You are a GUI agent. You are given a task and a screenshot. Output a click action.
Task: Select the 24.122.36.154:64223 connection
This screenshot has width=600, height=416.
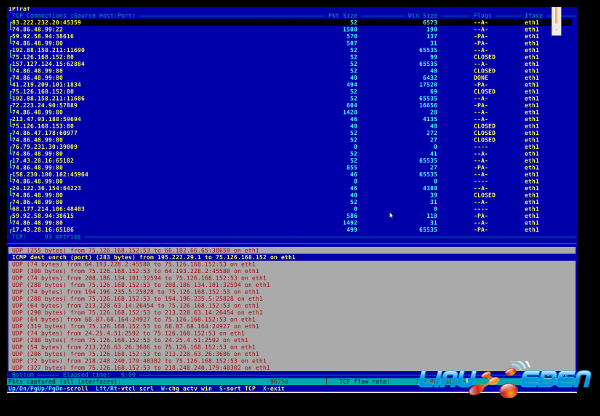tap(291, 188)
